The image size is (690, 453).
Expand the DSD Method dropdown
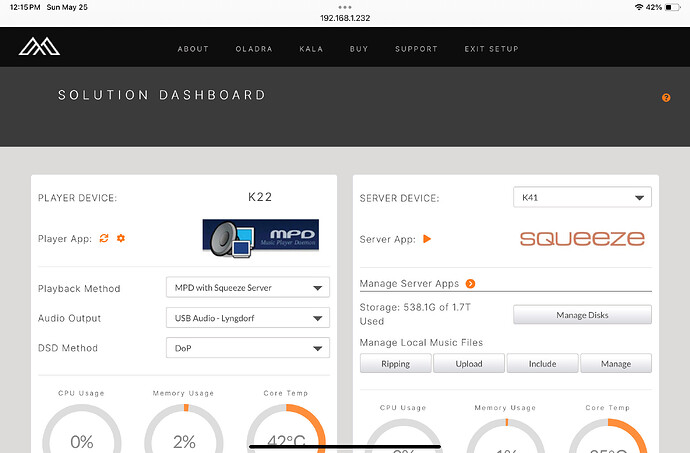248,348
